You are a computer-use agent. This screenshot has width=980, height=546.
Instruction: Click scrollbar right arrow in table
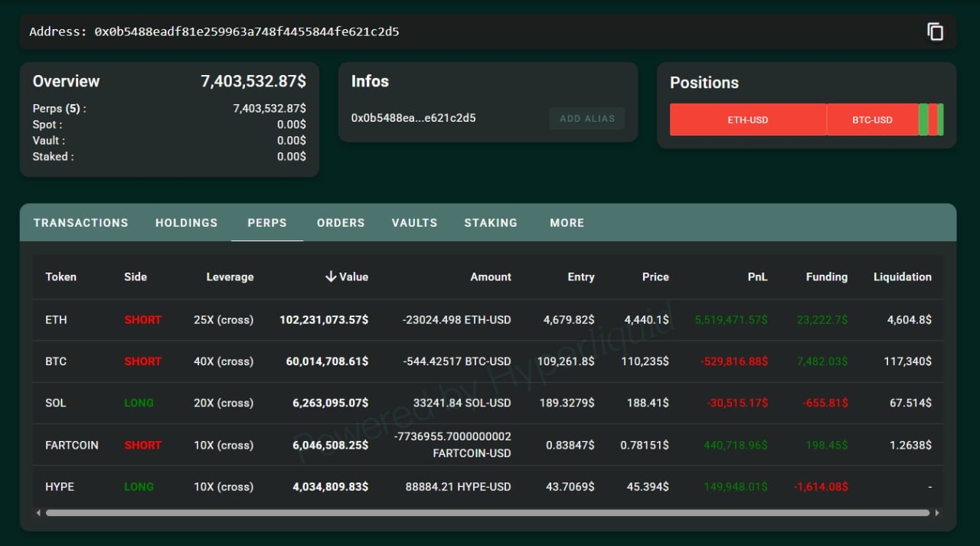point(937,512)
